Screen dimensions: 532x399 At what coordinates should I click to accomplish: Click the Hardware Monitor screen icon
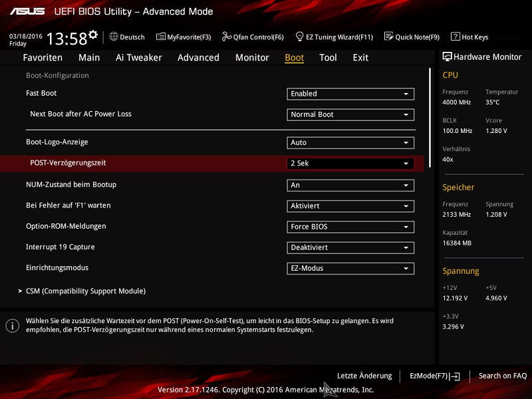(x=447, y=57)
